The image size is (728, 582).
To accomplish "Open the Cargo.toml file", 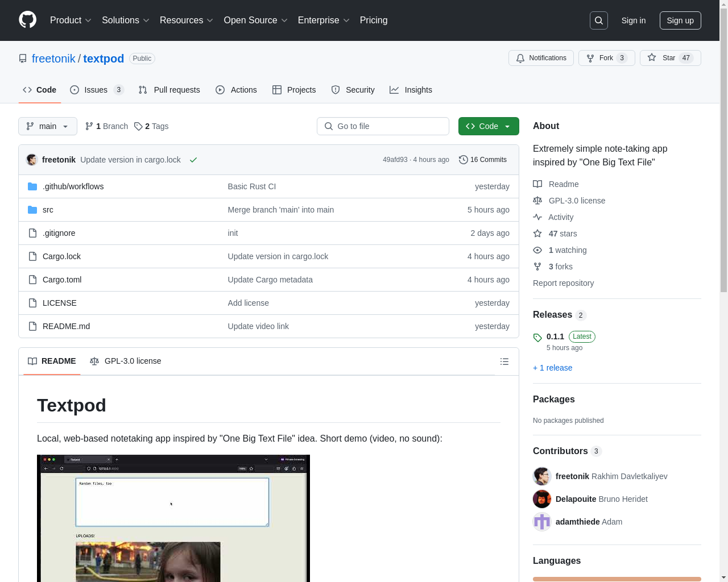I will click(x=62, y=280).
